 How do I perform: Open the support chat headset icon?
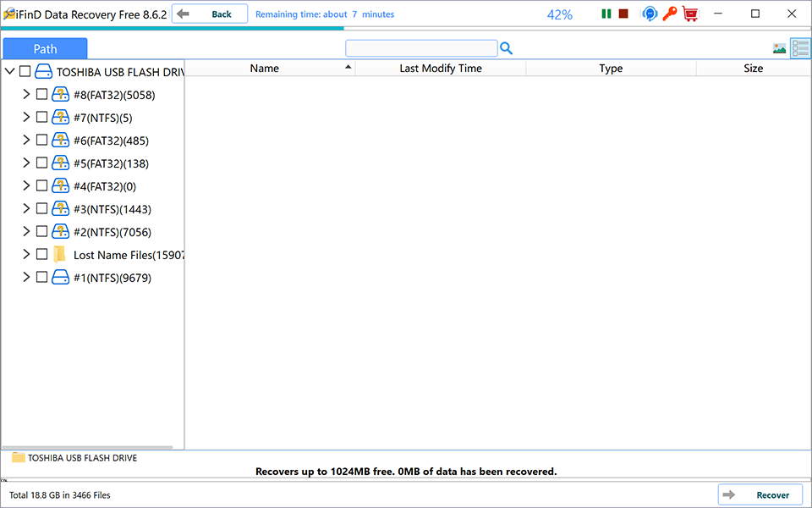click(650, 14)
